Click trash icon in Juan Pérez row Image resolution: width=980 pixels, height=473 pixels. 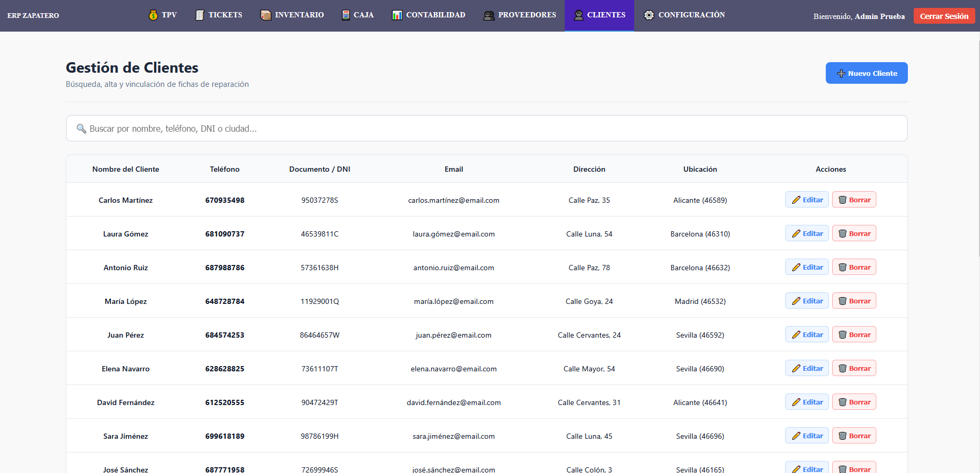842,334
